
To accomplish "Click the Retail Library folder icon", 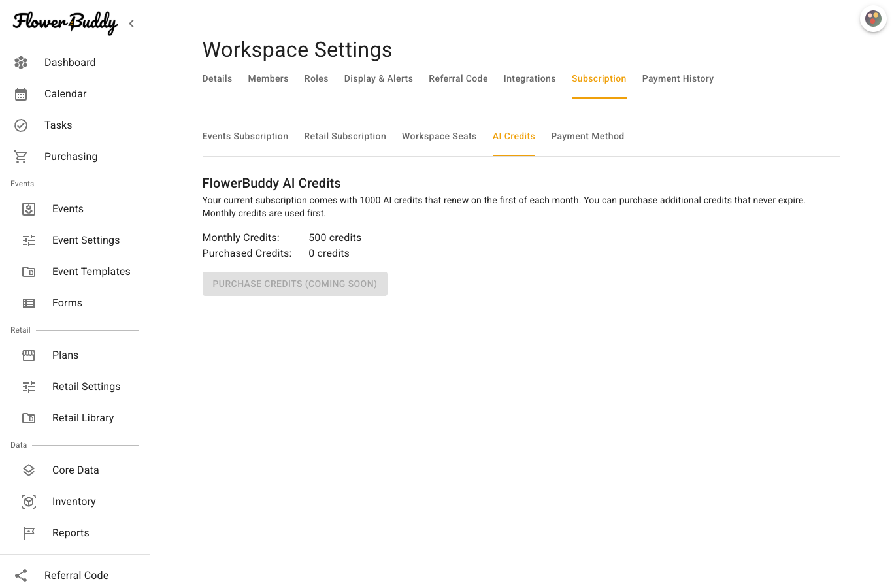I will pos(29,418).
